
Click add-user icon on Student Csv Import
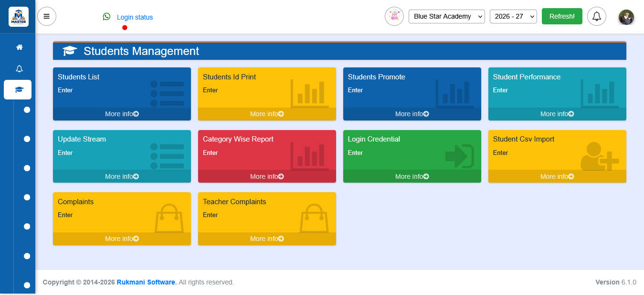click(x=600, y=156)
